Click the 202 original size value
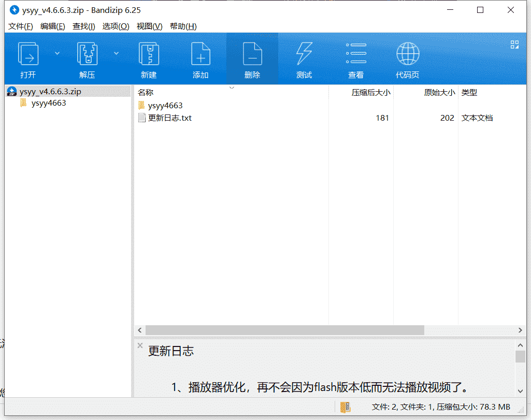Screen dimensions: 531x420 [447, 118]
